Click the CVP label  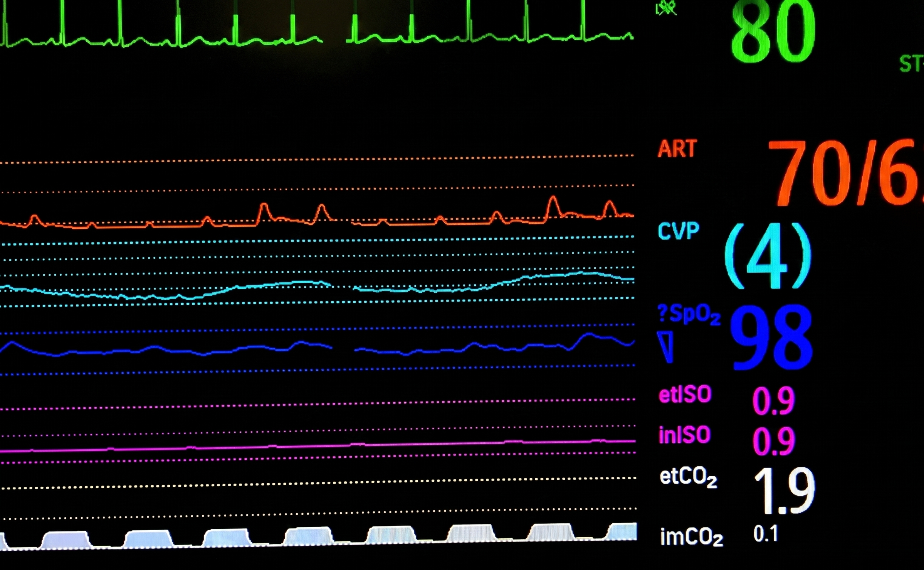click(678, 231)
